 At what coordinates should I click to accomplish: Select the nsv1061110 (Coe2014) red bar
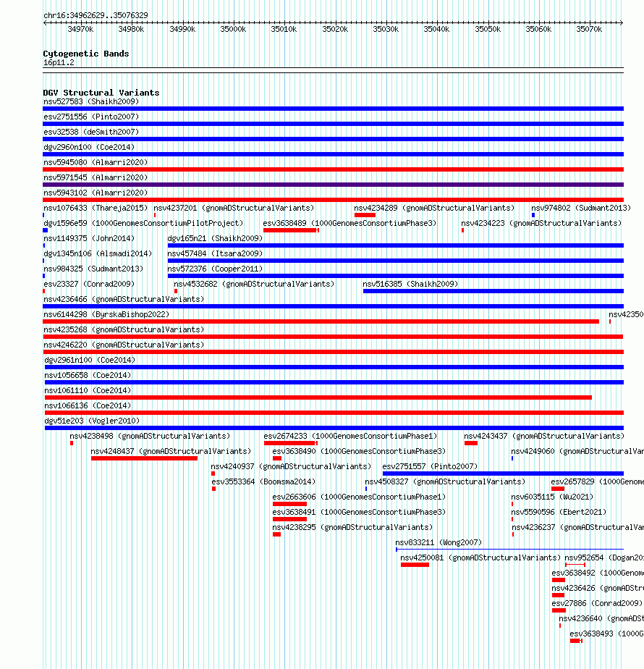318,397
